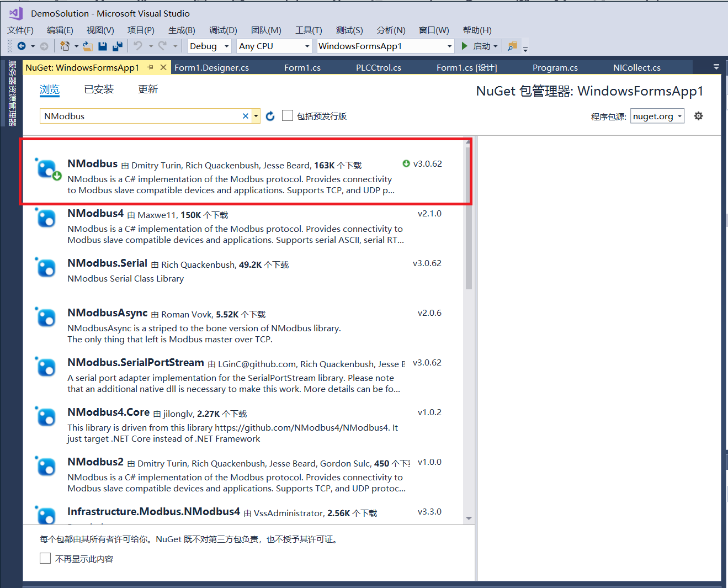
Task: Select the 已安装 installed tab
Action: (x=99, y=89)
